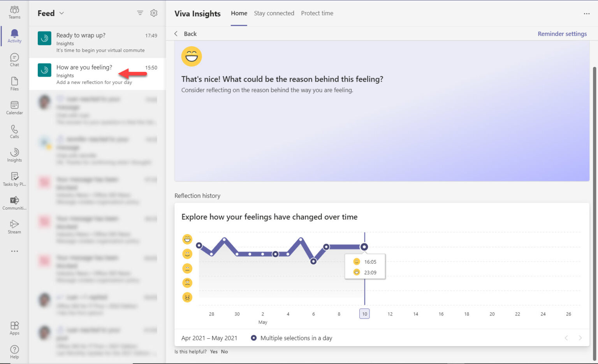Click the feed filter icon
This screenshot has width=598, height=364.
coord(140,13)
